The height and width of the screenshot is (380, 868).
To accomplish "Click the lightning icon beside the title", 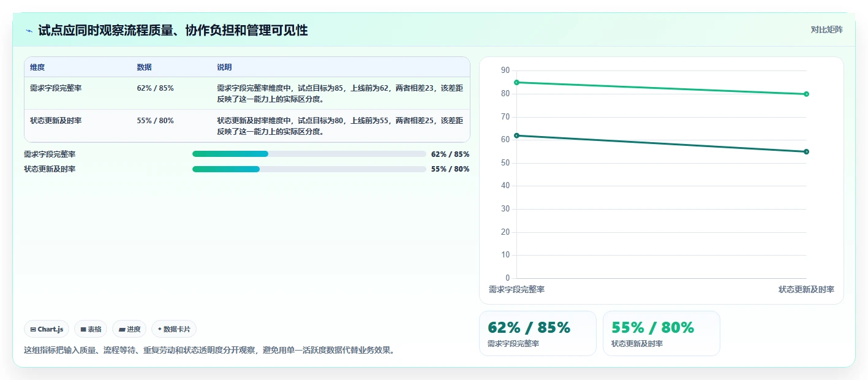I will coord(29,30).
